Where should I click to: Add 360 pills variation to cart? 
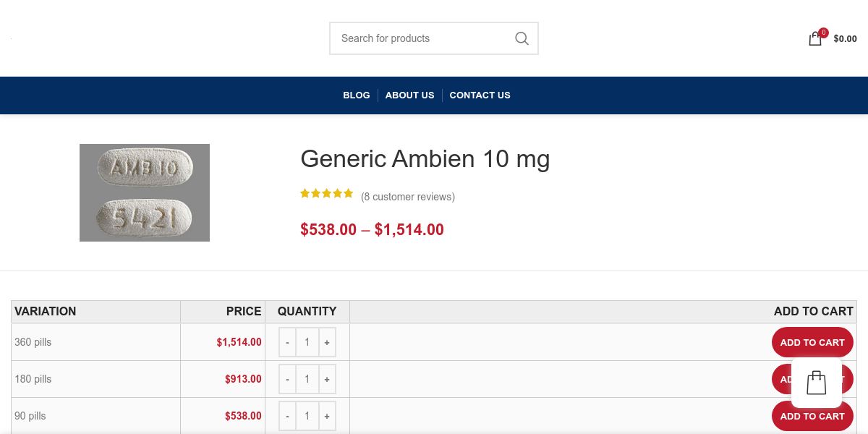pyautogui.click(x=812, y=342)
